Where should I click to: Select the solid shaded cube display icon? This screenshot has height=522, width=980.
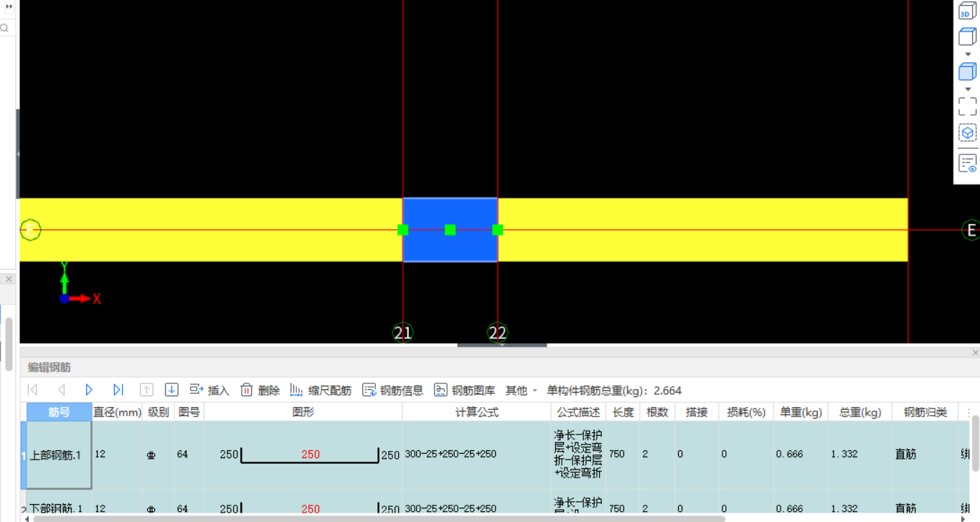(968, 72)
